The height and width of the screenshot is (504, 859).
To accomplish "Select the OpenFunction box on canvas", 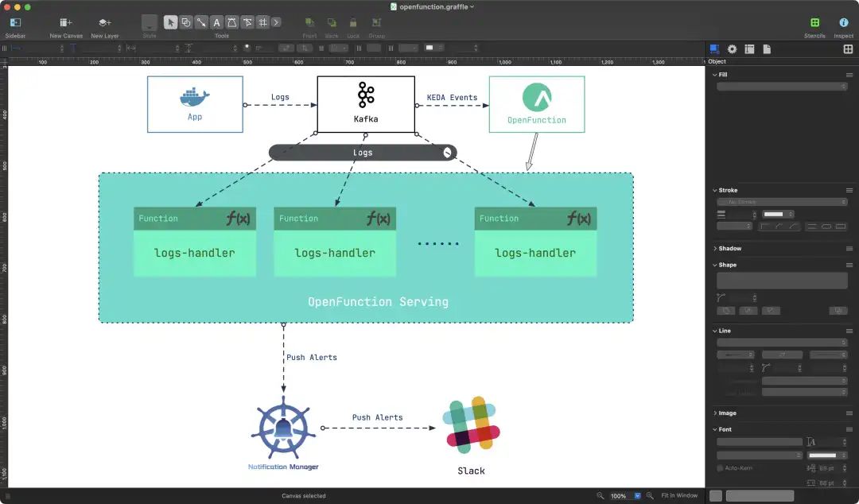I will tap(537, 105).
